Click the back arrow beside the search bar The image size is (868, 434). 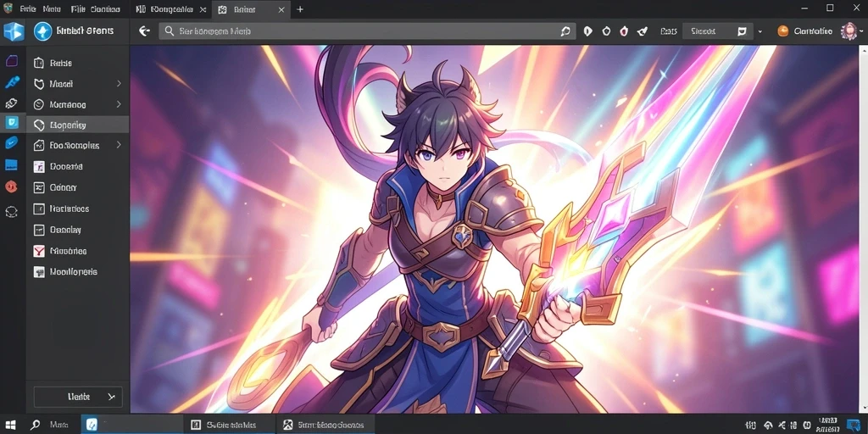click(144, 31)
